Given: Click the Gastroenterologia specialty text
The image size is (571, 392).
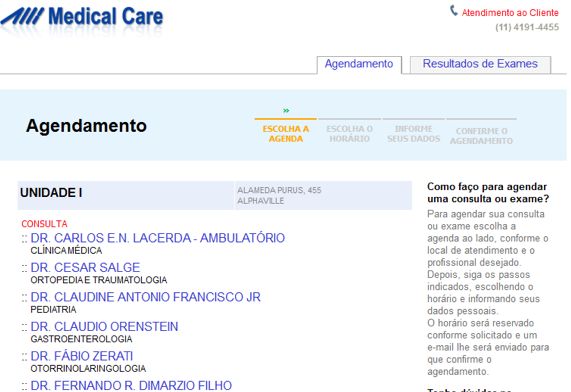Looking at the screenshot, I should [81, 339].
